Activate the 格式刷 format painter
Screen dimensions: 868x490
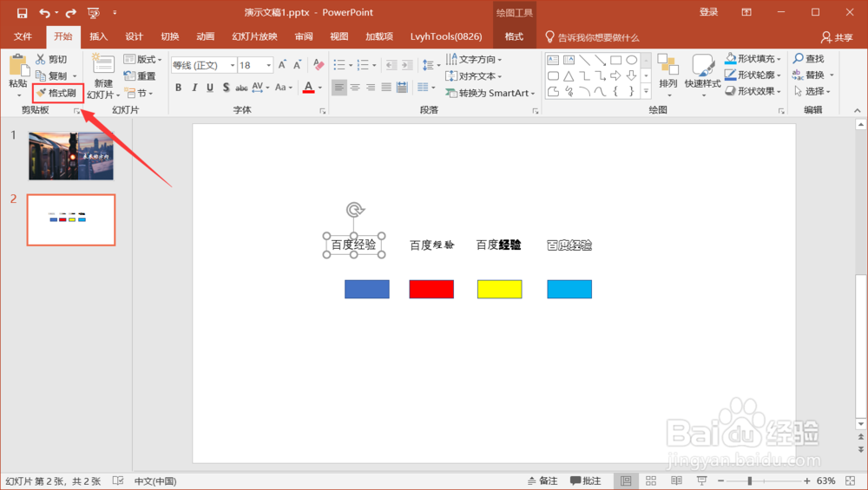tap(56, 93)
